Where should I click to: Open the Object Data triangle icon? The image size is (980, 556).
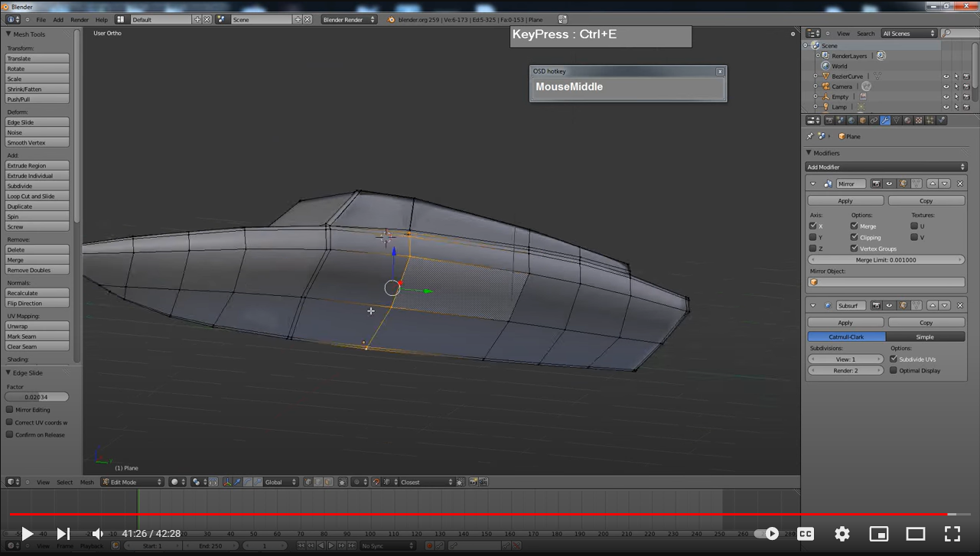tap(897, 121)
